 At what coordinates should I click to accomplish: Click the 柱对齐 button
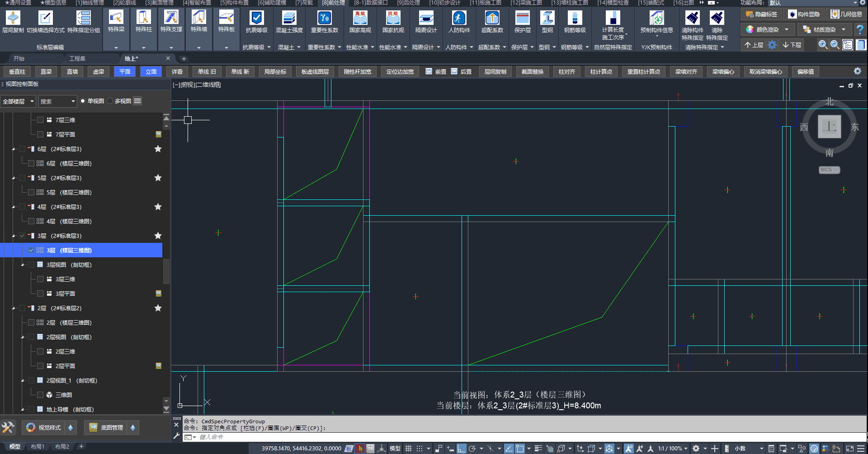[x=566, y=71]
